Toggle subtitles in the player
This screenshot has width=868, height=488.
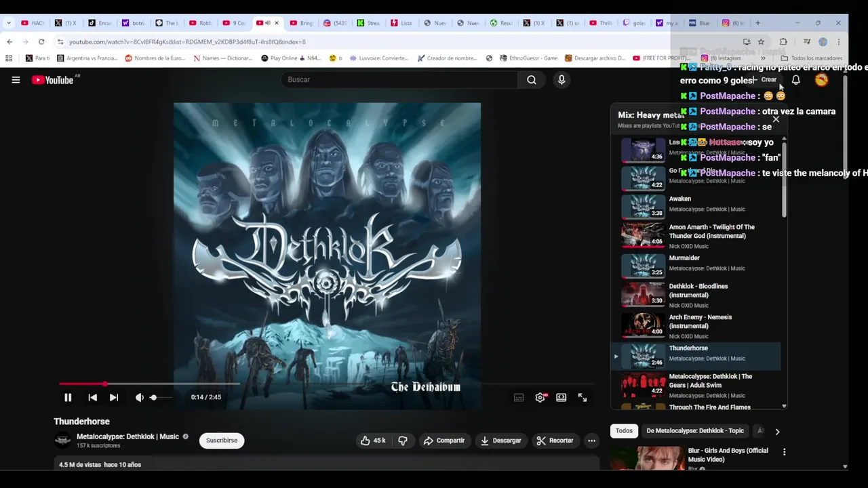(x=519, y=398)
